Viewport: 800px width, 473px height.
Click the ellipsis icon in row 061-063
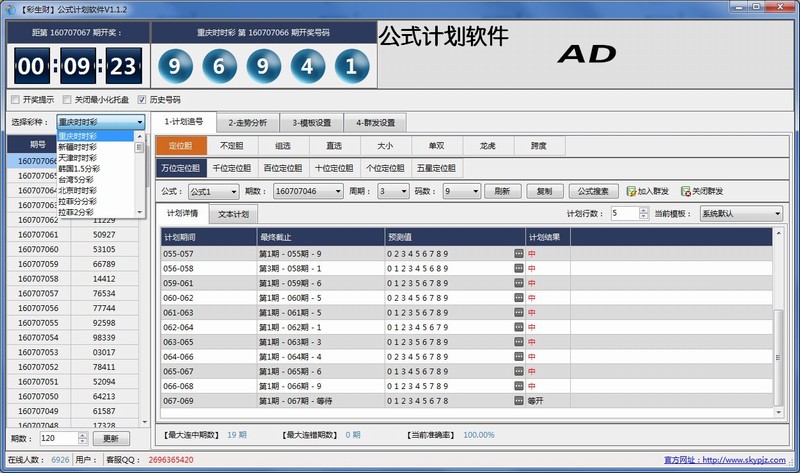(x=518, y=312)
